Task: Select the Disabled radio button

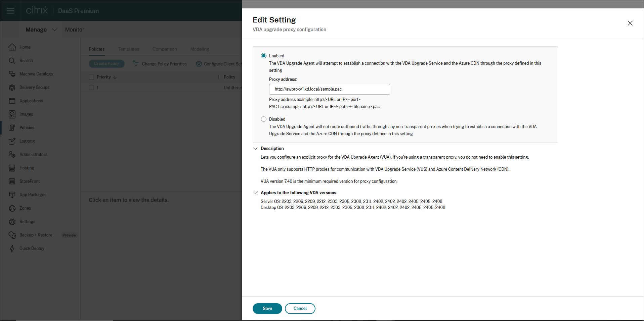Action: [264, 119]
